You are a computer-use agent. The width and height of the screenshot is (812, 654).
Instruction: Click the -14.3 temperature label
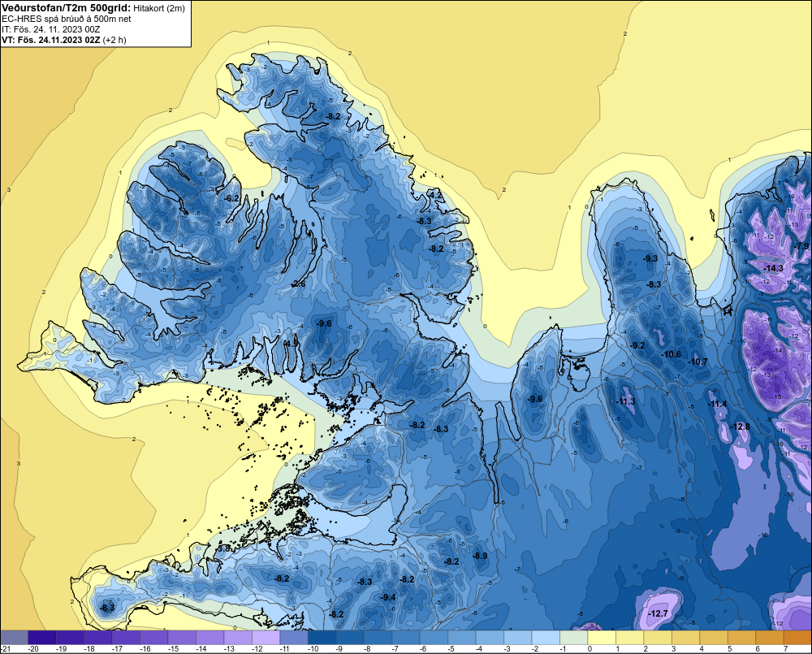coord(773,268)
